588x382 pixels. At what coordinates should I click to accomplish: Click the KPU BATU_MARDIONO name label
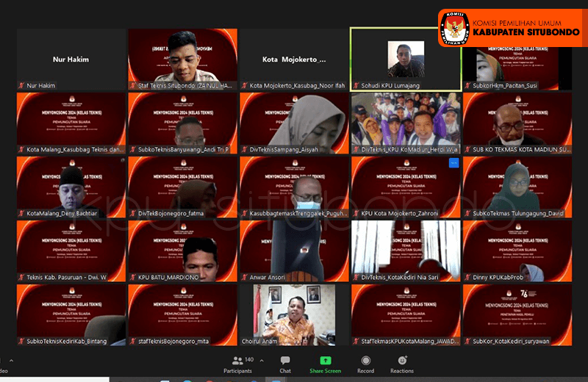[165, 278]
